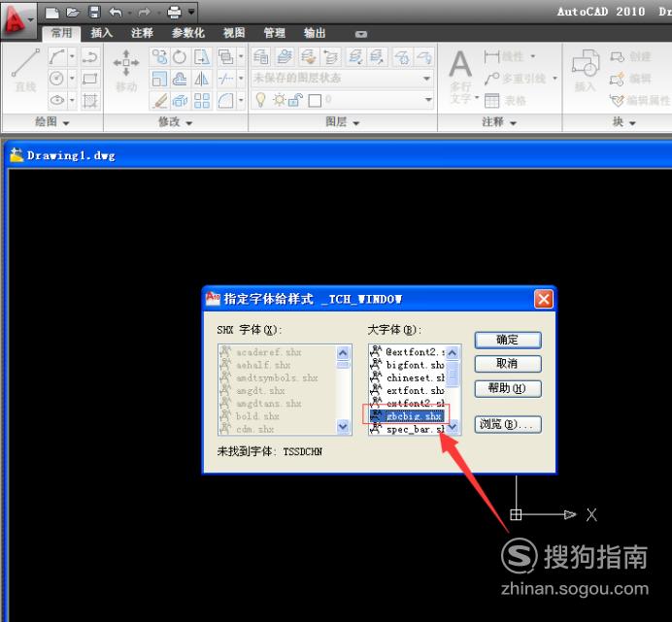Viewport: 672px width, 622px height.
Task: Select @extfont2.shx in the big font list
Action: [406, 352]
